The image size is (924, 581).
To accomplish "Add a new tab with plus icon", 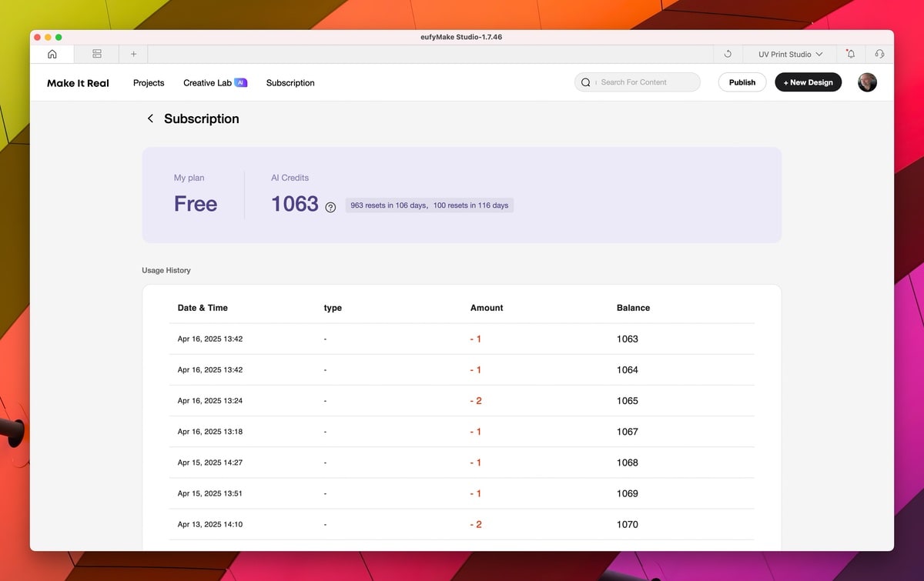I will [133, 54].
